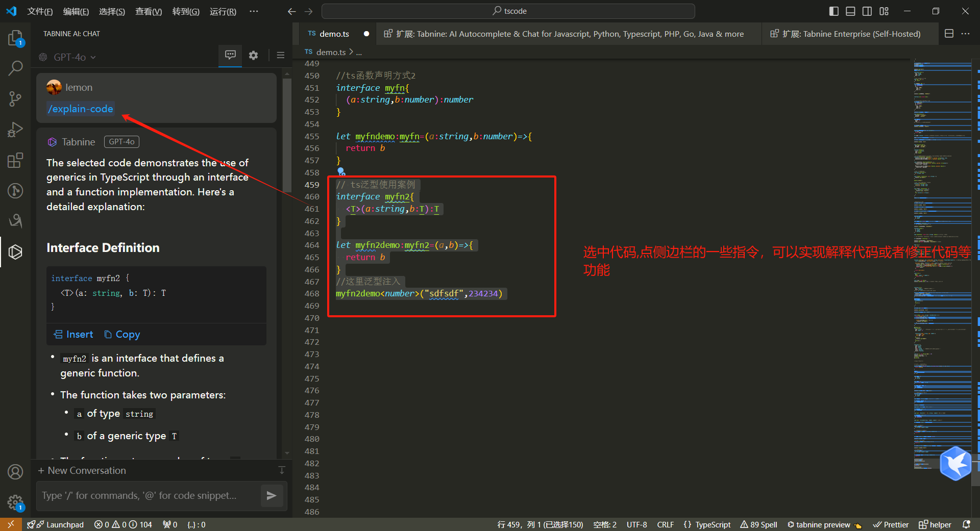Click the scroll-to-bottom arrow in chat
This screenshot has width=980, height=531.
[x=282, y=470]
